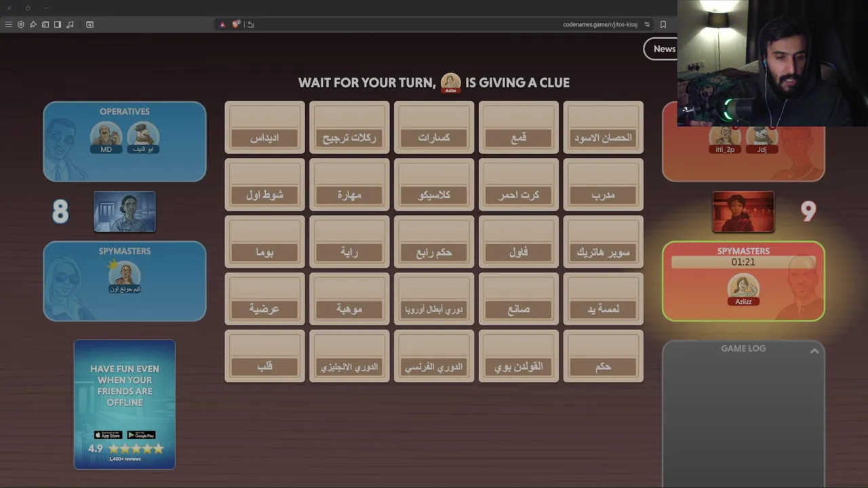Screen dimensions: 868x488
Task: Select the الدوري الانجليزي word card
Action: (349, 357)
